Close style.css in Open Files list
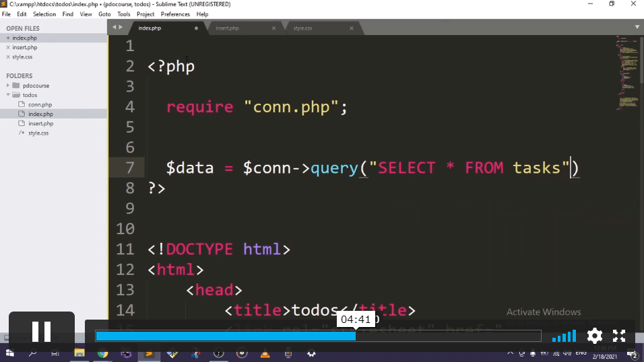 tap(8, 57)
